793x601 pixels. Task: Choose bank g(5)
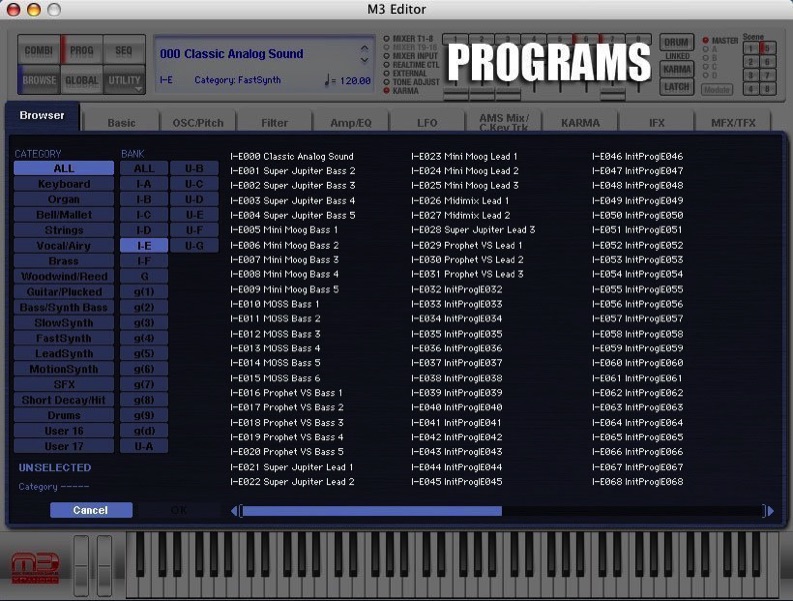click(x=144, y=354)
